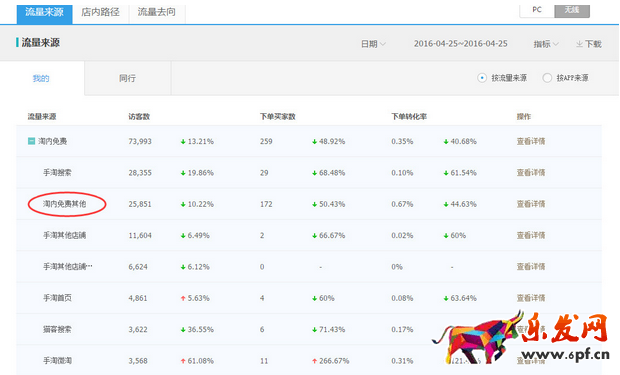The width and height of the screenshot is (620, 375).
Task: Click the 访客数 column header
Action: click(139, 117)
